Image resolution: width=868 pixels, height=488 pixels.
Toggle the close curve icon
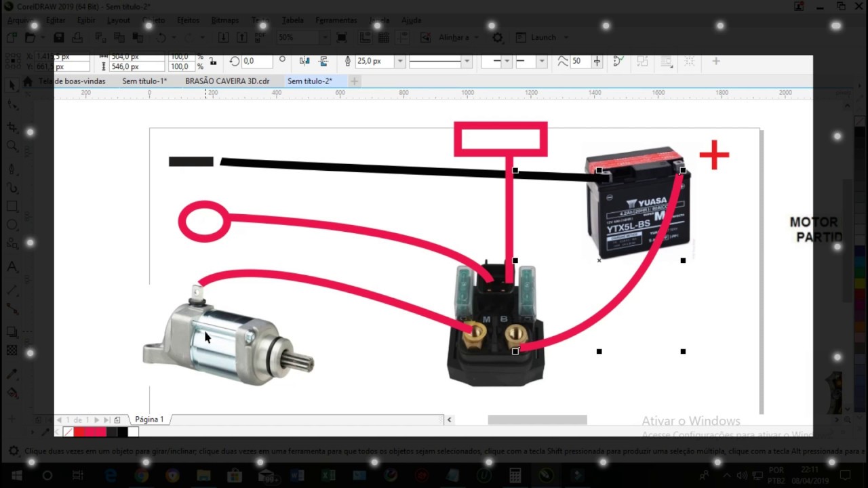pos(618,61)
